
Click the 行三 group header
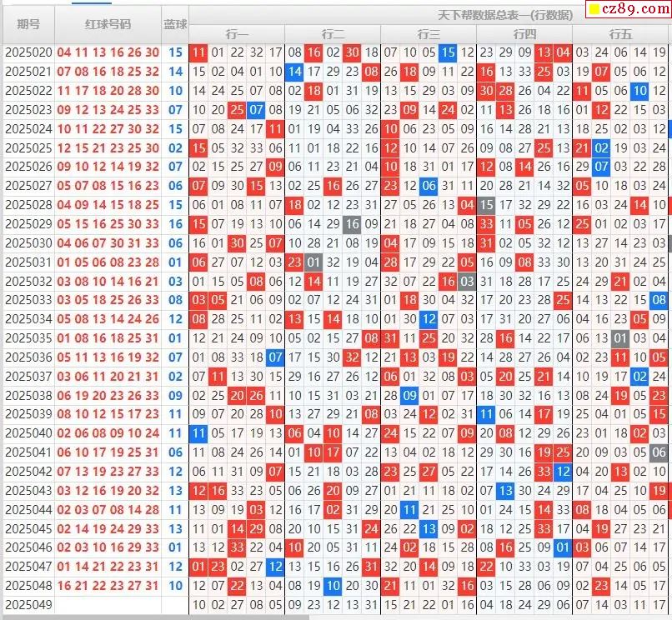pyautogui.click(x=429, y=34)
